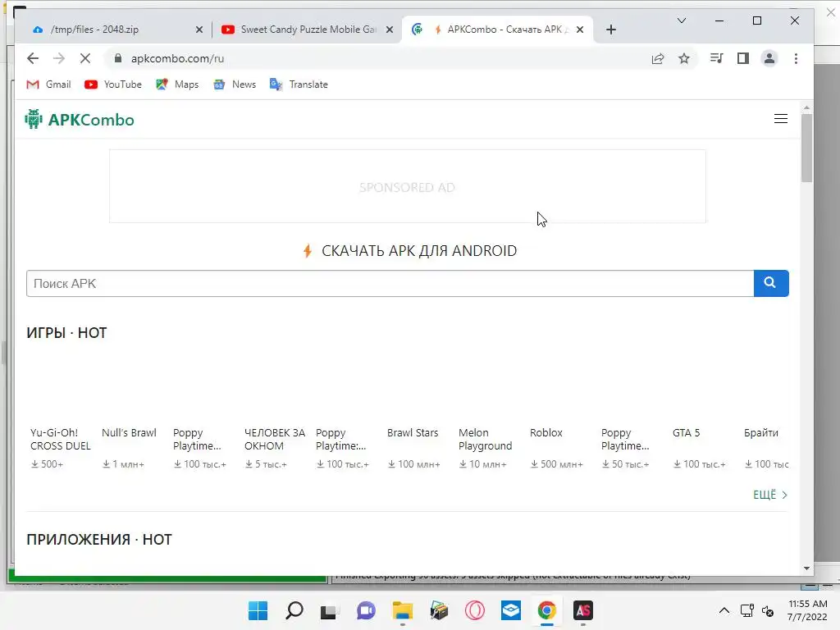Open the Yu-Gi-Oh! CROSS DUEL game
Image resolution: width=840 pixels, height=630 pixels.
[x=61, y=440]
